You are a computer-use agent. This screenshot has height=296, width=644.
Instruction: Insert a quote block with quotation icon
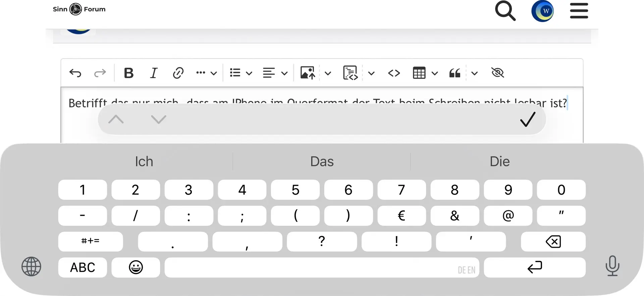454,73
